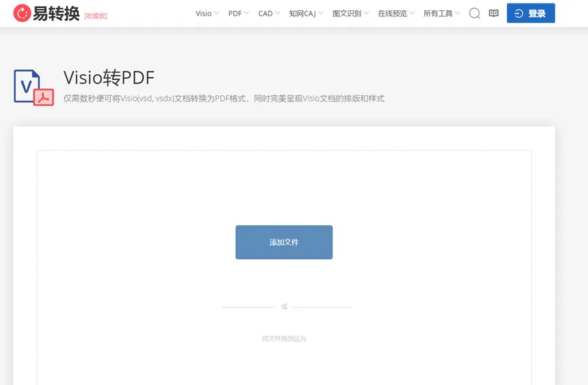The width and height of the screenshot is (588, 385).
Task: Expand the 在线预览 menu dropdown
Action: coord(396,14)
